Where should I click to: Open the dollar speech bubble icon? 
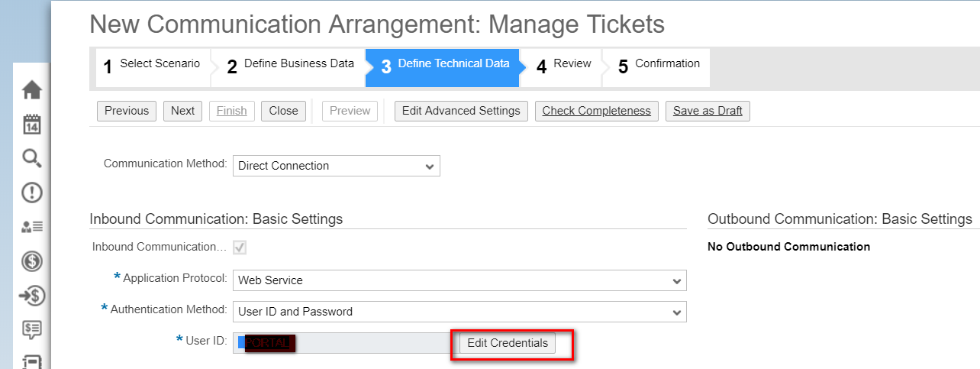tap(32, 329)
